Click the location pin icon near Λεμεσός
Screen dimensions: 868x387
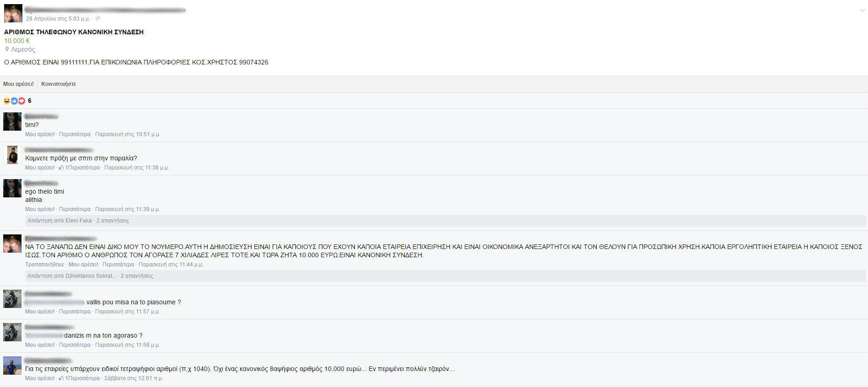[7, 49]
